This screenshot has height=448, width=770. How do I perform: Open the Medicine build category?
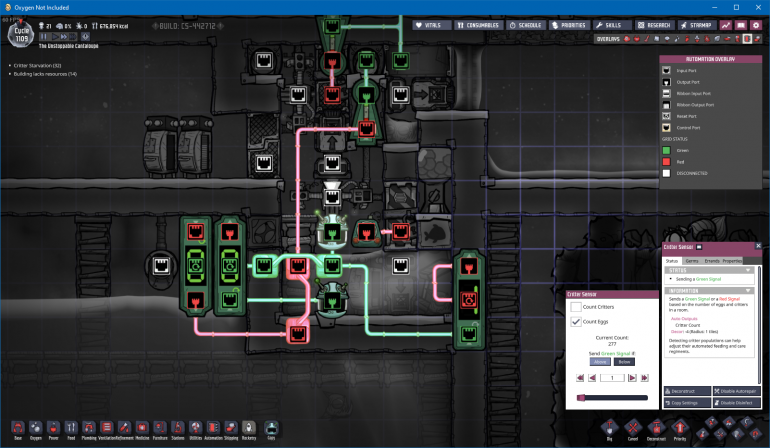pos(142,428)
